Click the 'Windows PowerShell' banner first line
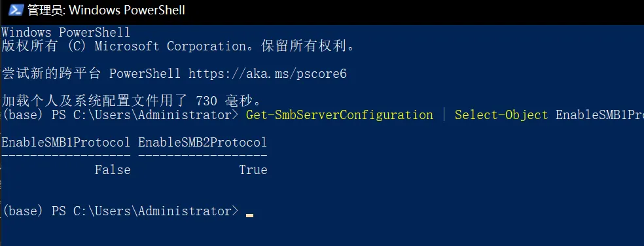Screen dimensions: 644x246 (x=65, y=32)
